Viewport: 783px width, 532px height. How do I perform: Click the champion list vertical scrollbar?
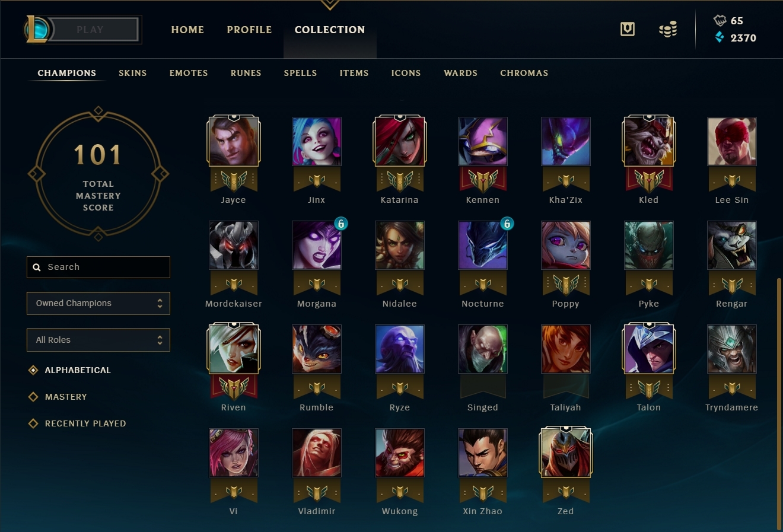click(779, 403)
